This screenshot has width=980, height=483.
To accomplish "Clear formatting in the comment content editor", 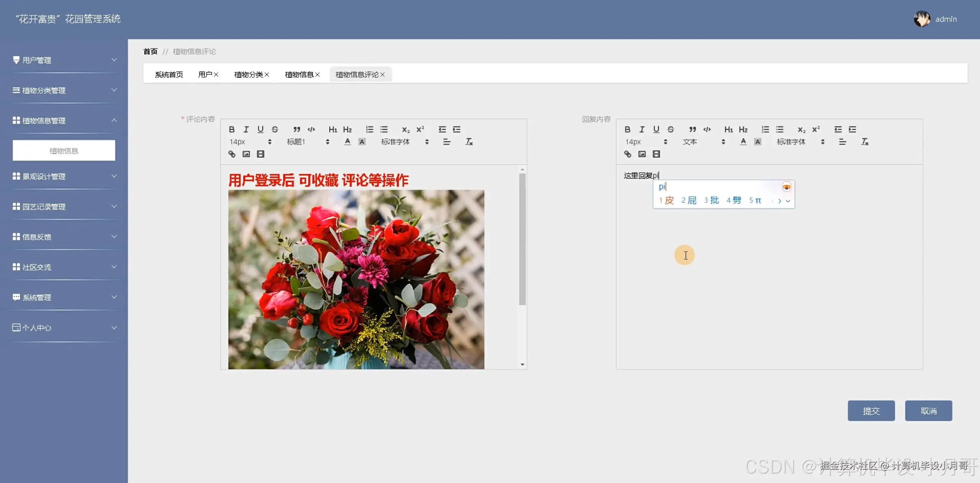I will point(469,142).
